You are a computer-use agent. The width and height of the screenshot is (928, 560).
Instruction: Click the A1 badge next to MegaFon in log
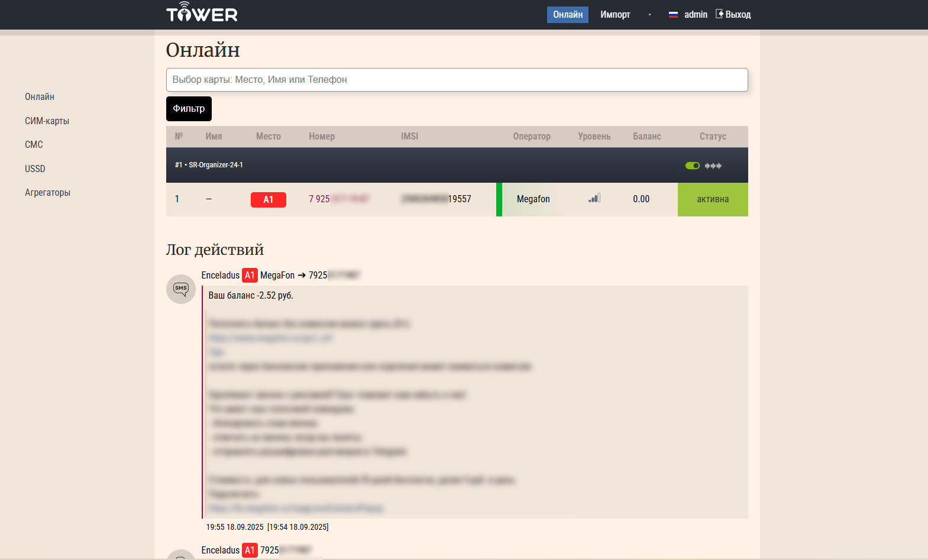tap(250, 276)
